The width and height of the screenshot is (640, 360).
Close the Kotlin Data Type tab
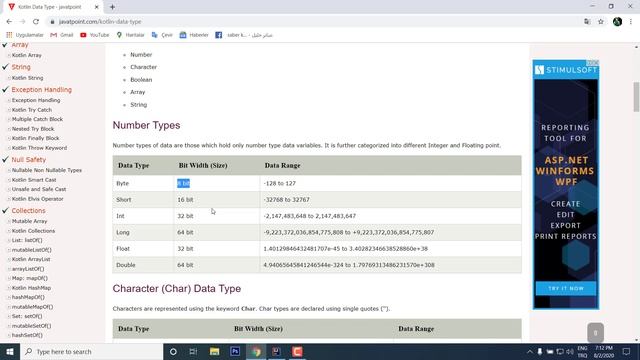coord(97,7)
